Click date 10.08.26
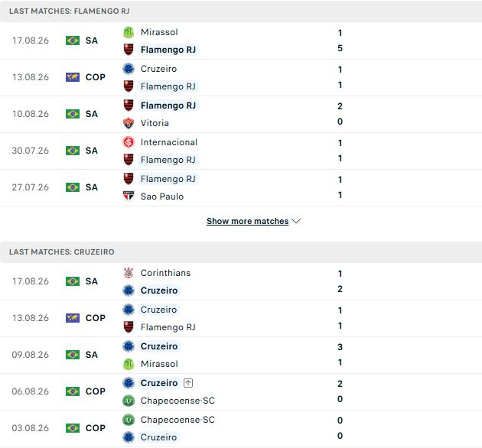 point(31,114)
